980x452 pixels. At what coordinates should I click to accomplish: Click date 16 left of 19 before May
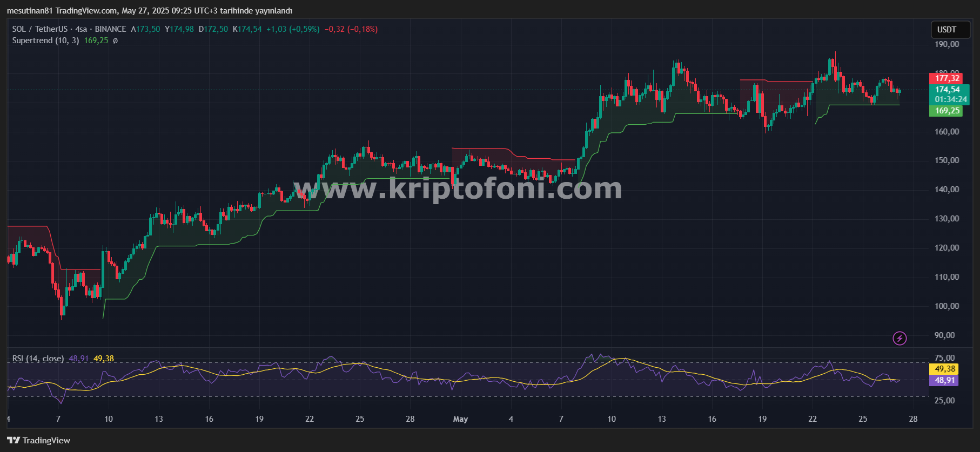click(x=209, y=419)
